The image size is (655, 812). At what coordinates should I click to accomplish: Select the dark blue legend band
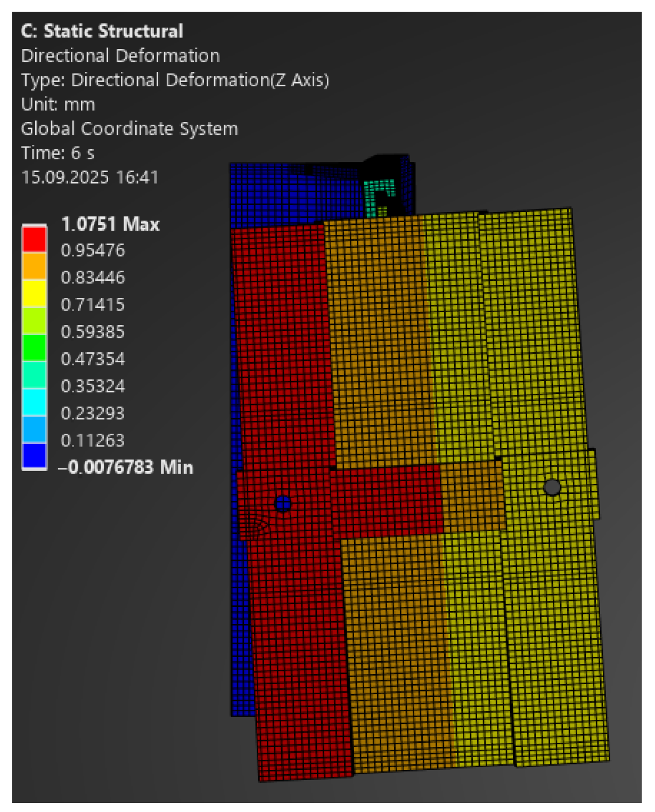point(34,456)
